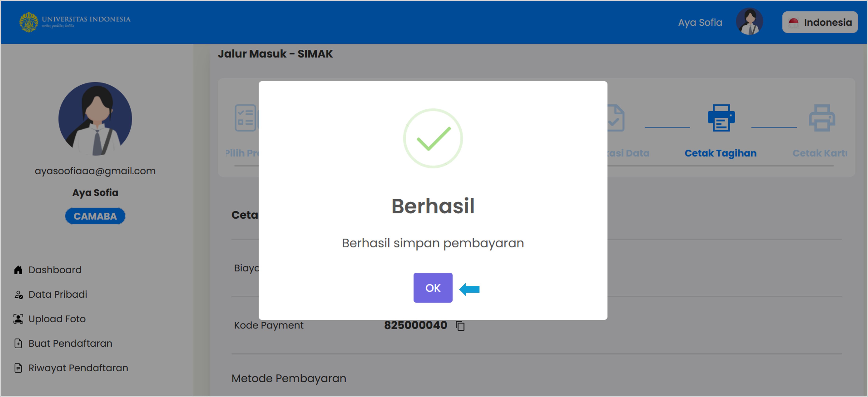Click the large sidebar profile picture
This screenshot has height=397, width=868.
(95, 119)
